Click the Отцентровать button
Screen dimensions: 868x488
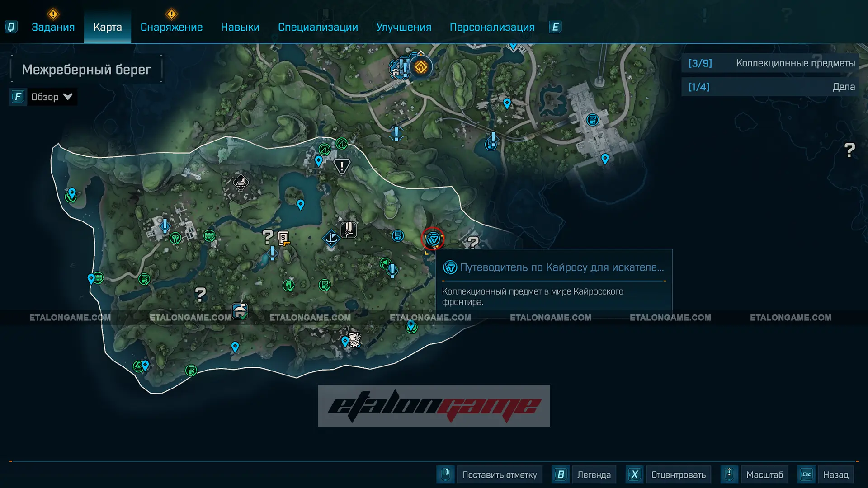pos(678,474)
